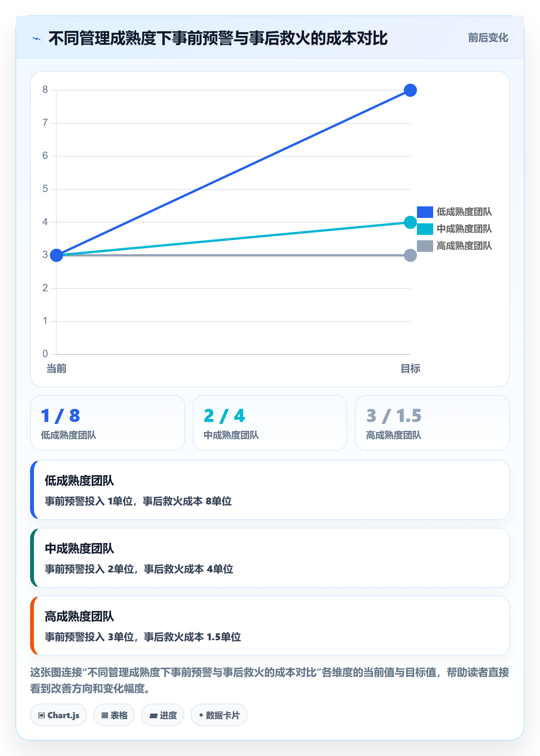
Task: Open the 2 / 4 中成熟度团队 stat card
Action: coord(270,423)
